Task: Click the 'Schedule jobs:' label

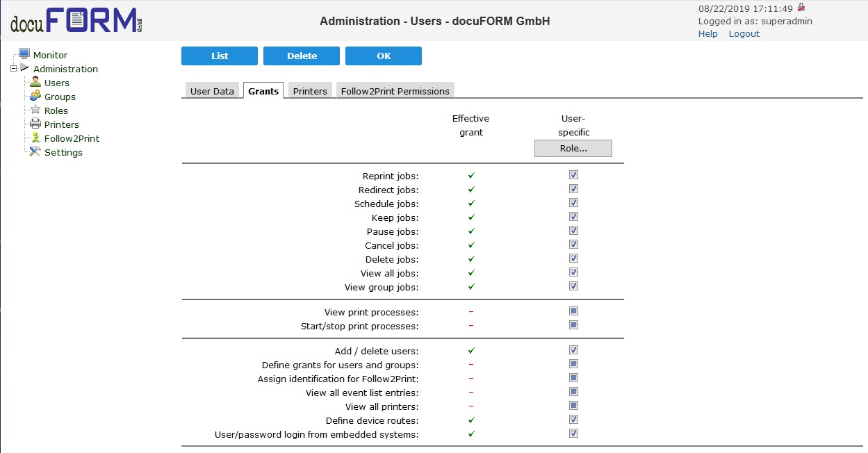Action: click(x=386, y=204)
